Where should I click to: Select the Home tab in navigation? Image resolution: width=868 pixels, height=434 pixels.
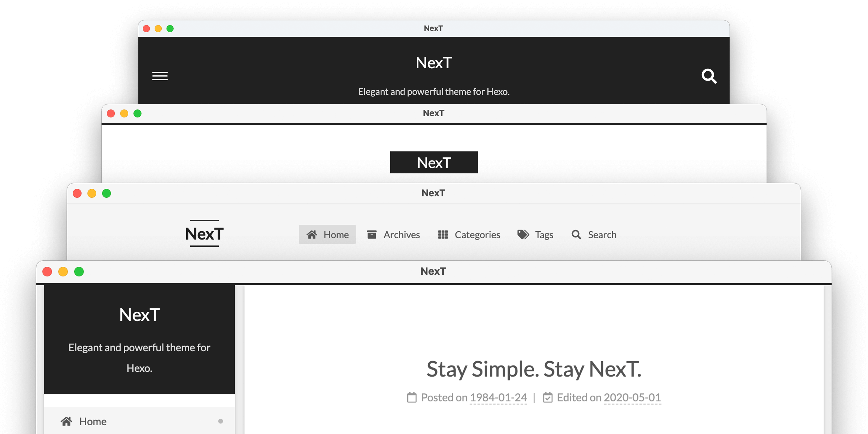[327, 234]
